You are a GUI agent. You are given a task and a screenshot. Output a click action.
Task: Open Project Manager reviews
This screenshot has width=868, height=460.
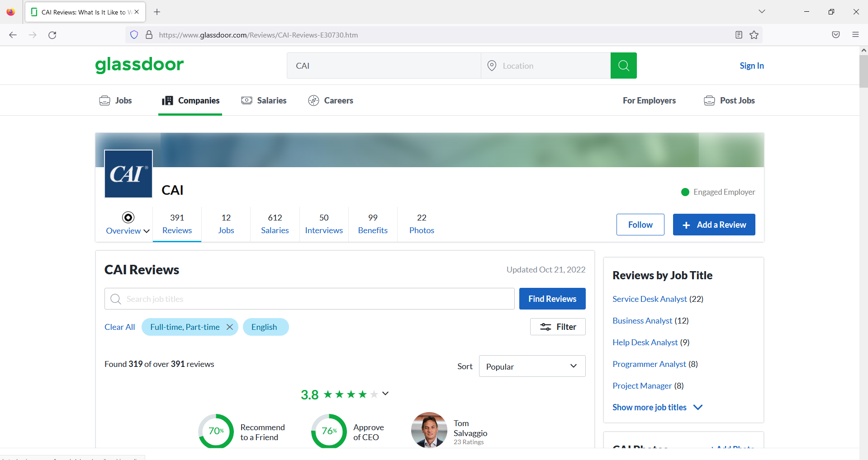point(642,385)
